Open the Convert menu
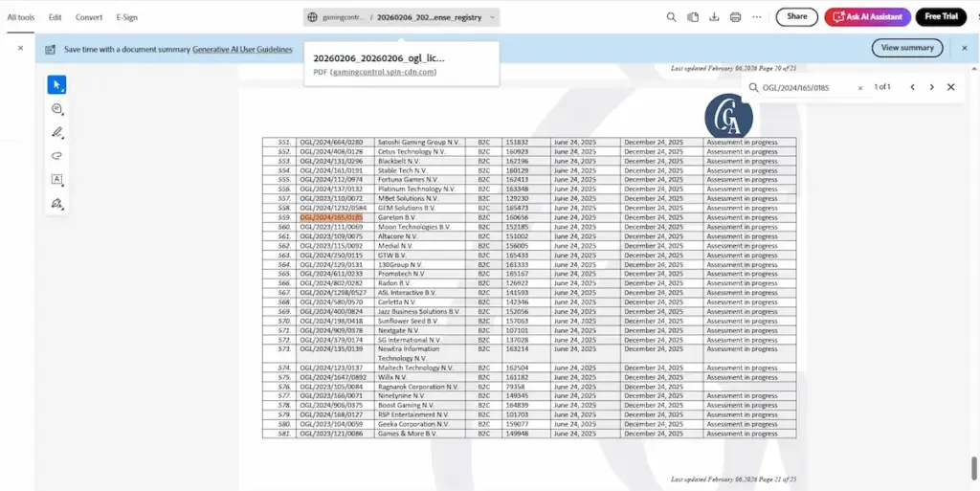 (89, 17)
